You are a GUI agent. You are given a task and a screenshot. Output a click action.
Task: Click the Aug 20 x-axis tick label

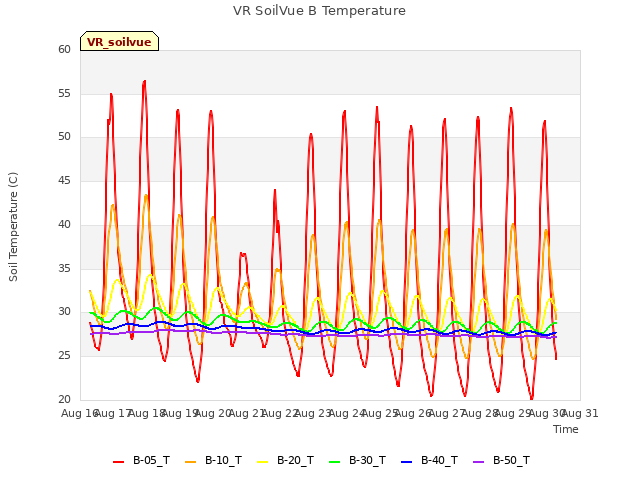tap(213, 413)
